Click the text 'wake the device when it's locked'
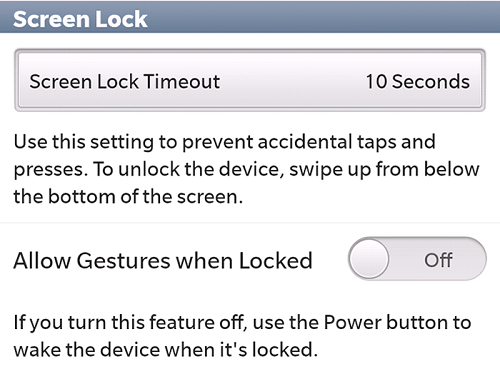This screenshot has width=500, height=374. click(164, 350)
